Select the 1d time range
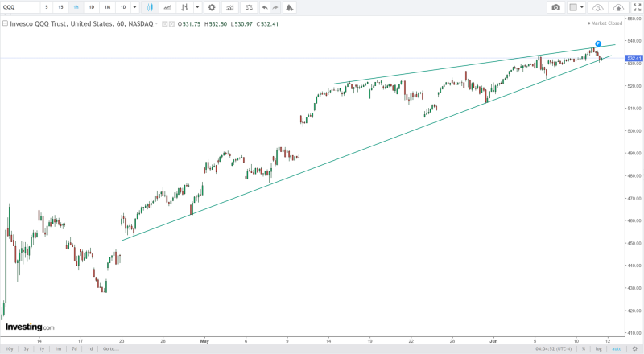644x354 pixels. (x=90, y=348)
